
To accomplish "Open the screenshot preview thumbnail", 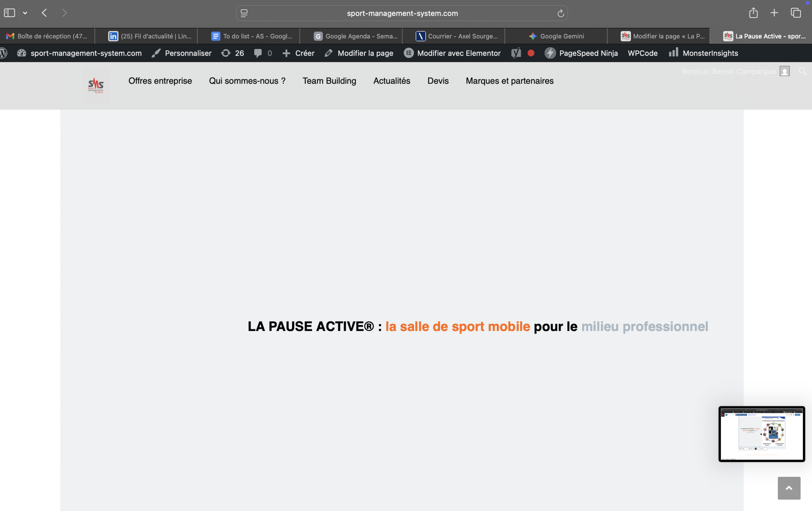I will [762, 434].
